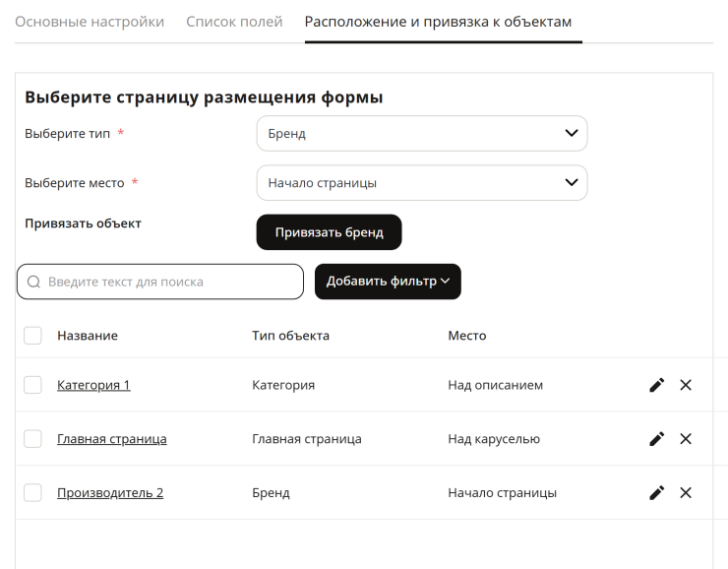Check the Категория 1 row checkbox
The height and width of the screenshot is (569, 728).
(33, 385)
